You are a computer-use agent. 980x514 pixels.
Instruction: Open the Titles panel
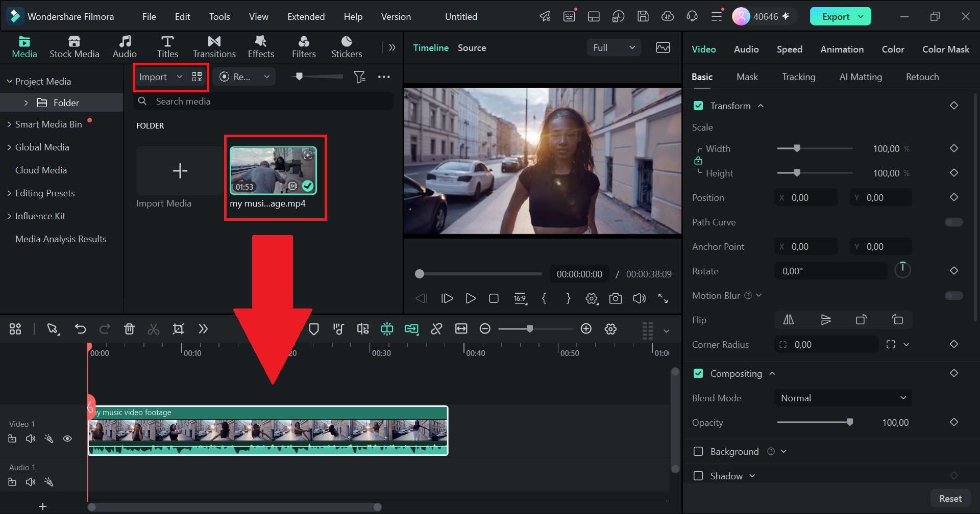point(167,47)
